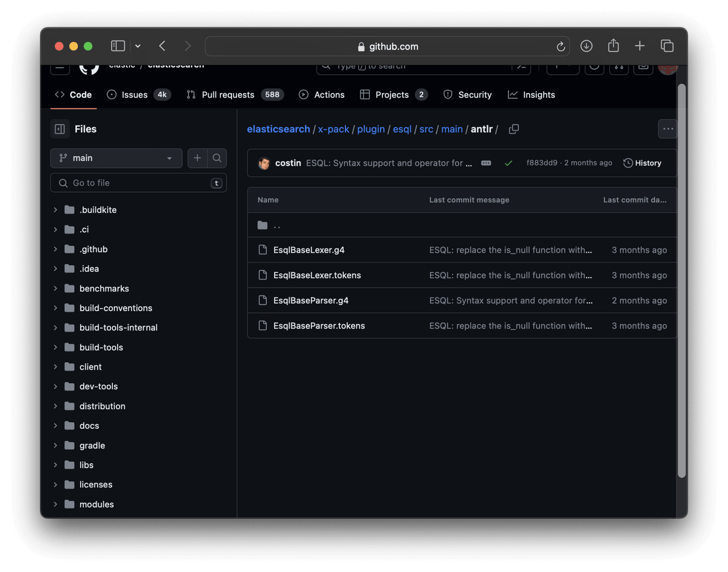The width and height of the screenshot is (728, 572).
Task: Open the three-dot more options menu
Action: [667, 129]
